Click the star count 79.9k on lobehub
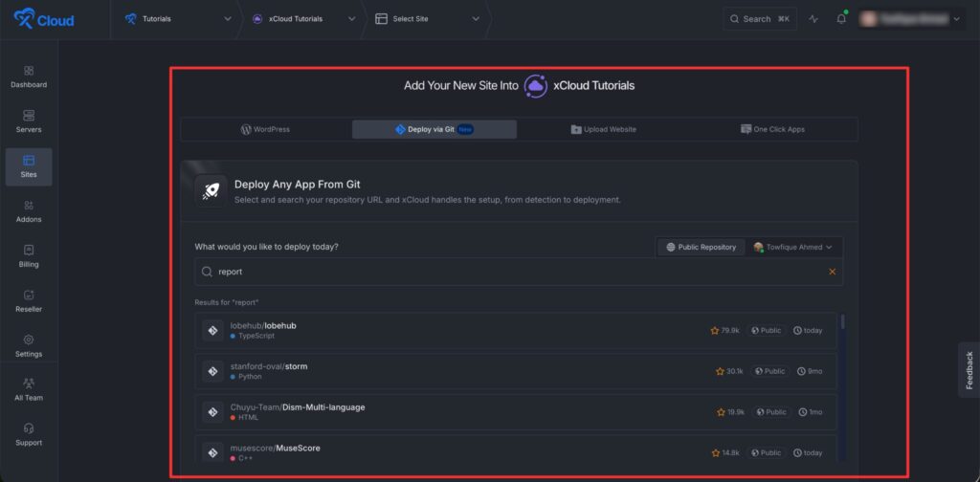 [x=725, y=330]
